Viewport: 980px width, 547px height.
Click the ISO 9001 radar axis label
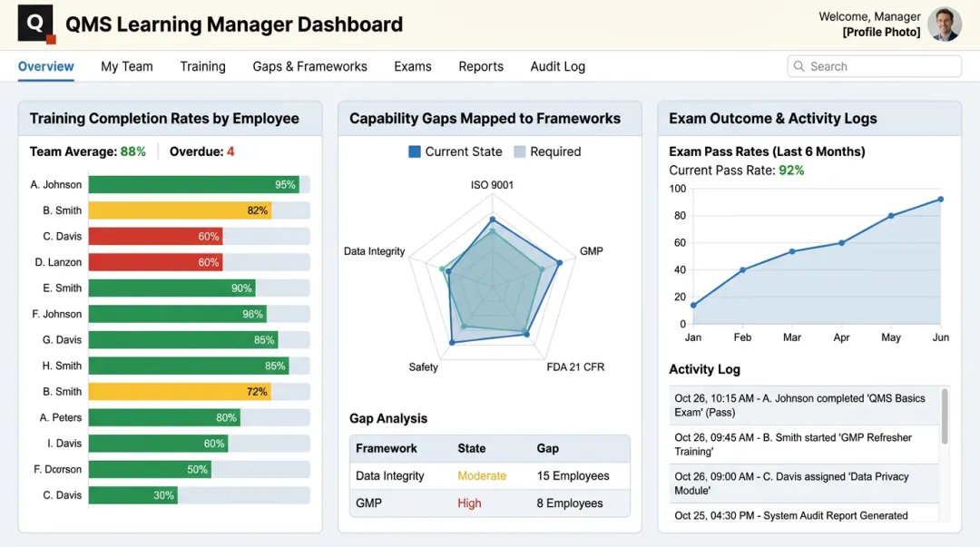click(492, 185)
